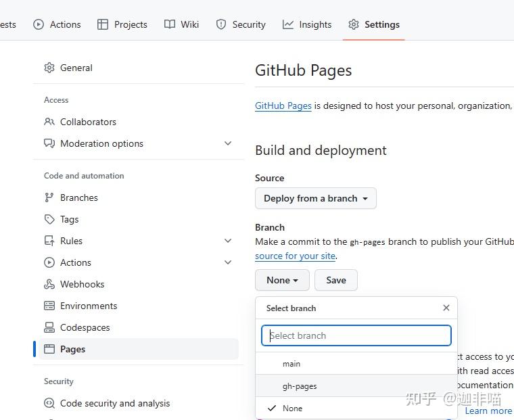Close the Select branch popup

pyautogui.click(x=446, y=308)
